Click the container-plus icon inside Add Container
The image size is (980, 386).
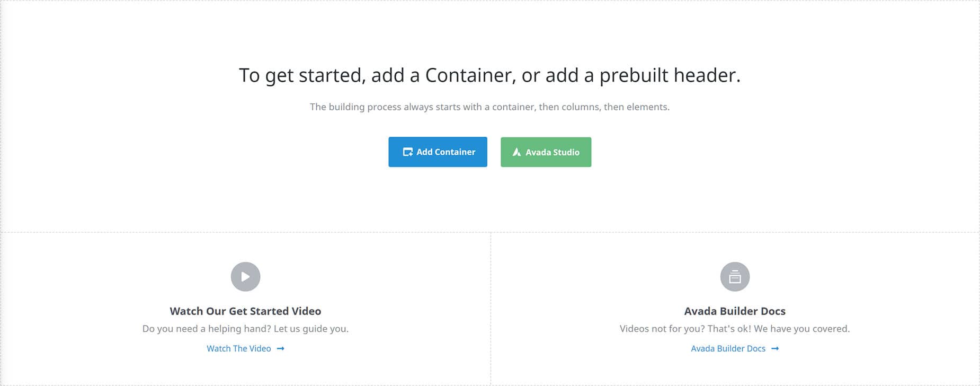pyautogui.click(x=408, y=152)
